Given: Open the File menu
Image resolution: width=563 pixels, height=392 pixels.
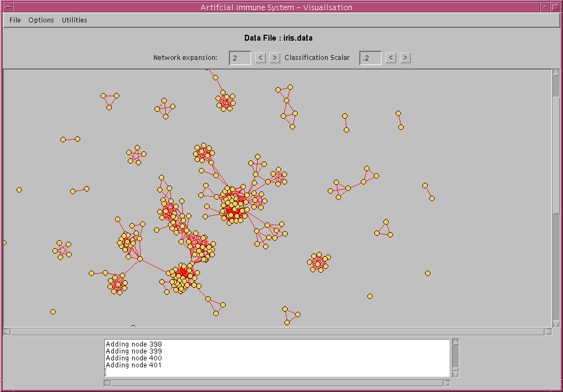Looking at the screenshot, I should pos(15,20).
